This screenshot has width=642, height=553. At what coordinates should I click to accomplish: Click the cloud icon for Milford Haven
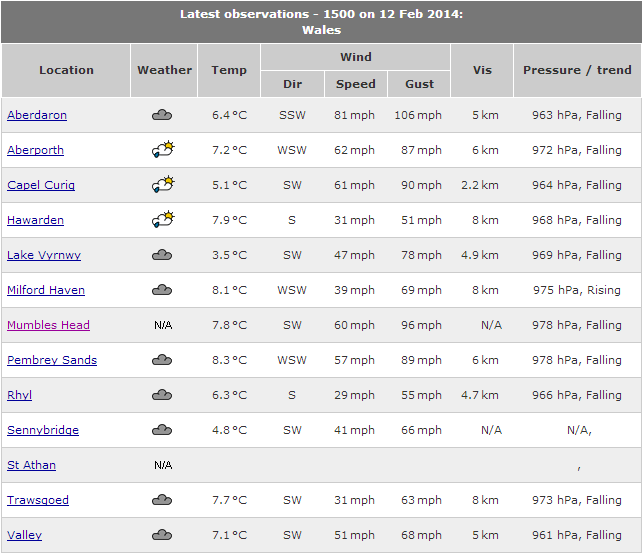[162, 290]
